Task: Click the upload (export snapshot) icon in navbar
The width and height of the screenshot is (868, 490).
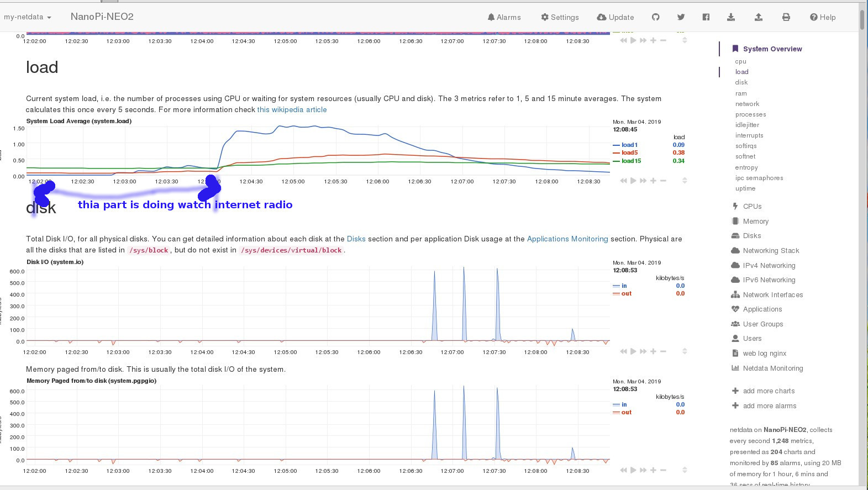Action: coord(759,17)
